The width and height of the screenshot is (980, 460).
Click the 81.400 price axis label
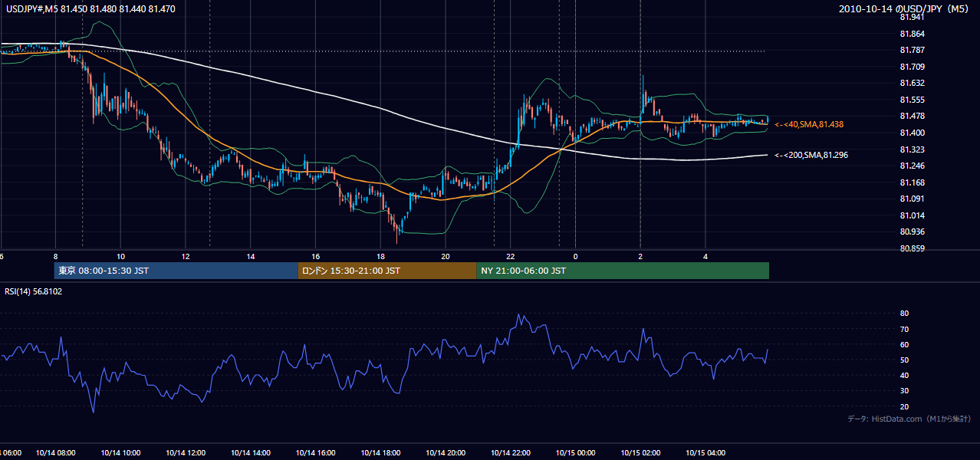[x=912, y=133]
